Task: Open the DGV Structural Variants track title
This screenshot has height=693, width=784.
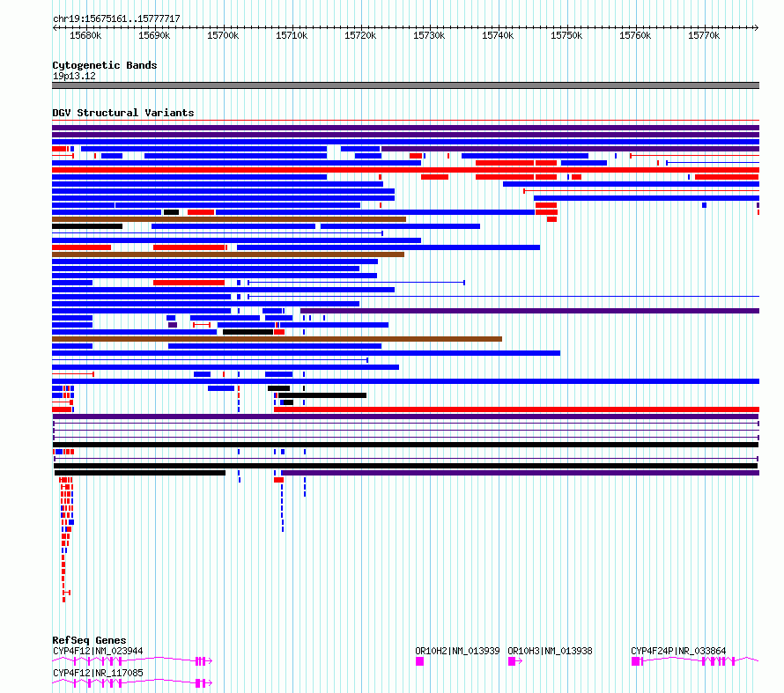Action: pos(123,113)
